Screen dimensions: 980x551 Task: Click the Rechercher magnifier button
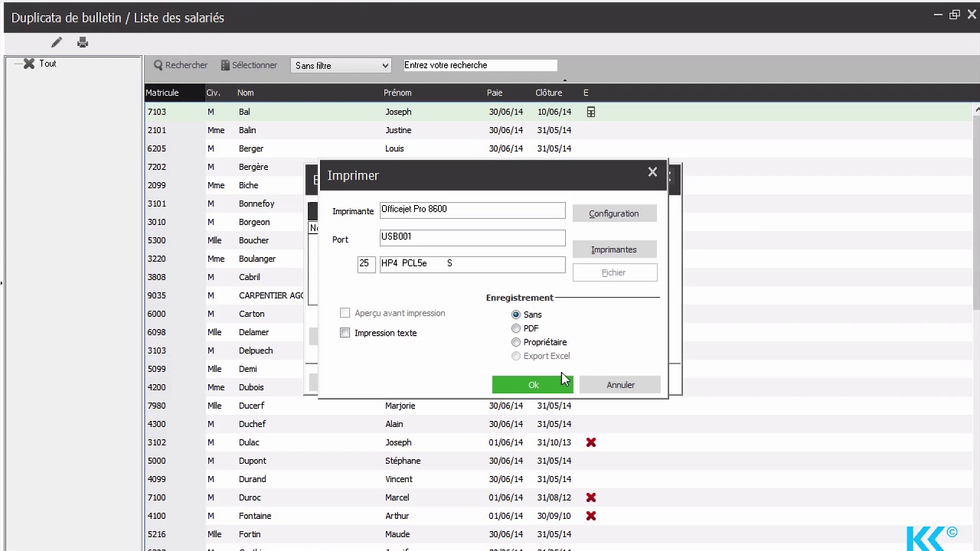point(181,65)
